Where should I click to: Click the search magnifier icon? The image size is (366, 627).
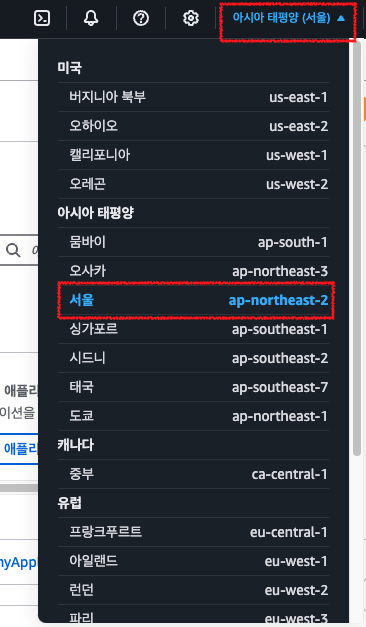coord(13,250)
